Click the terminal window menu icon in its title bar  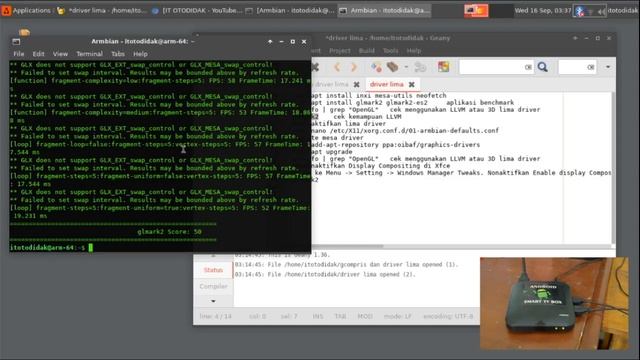click(x=16, y=42)
